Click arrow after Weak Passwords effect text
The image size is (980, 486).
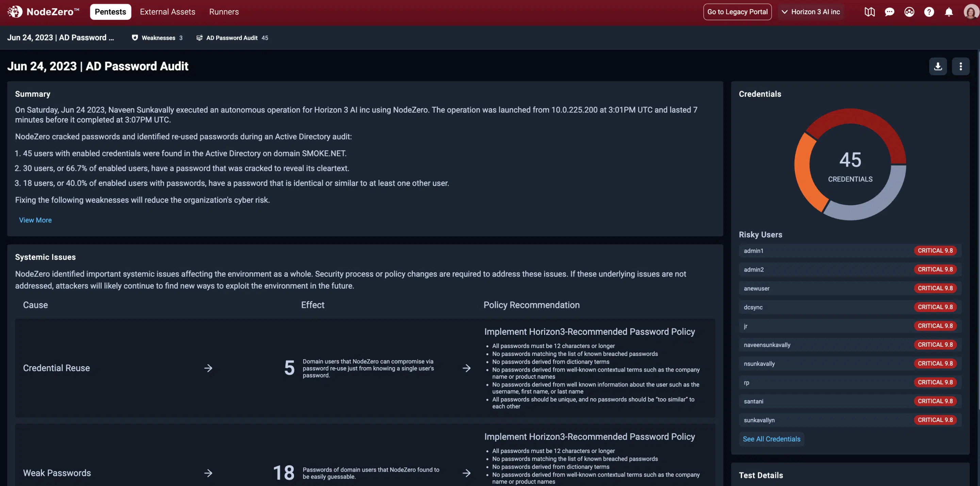pyautogui.click(x=467, y=473)
